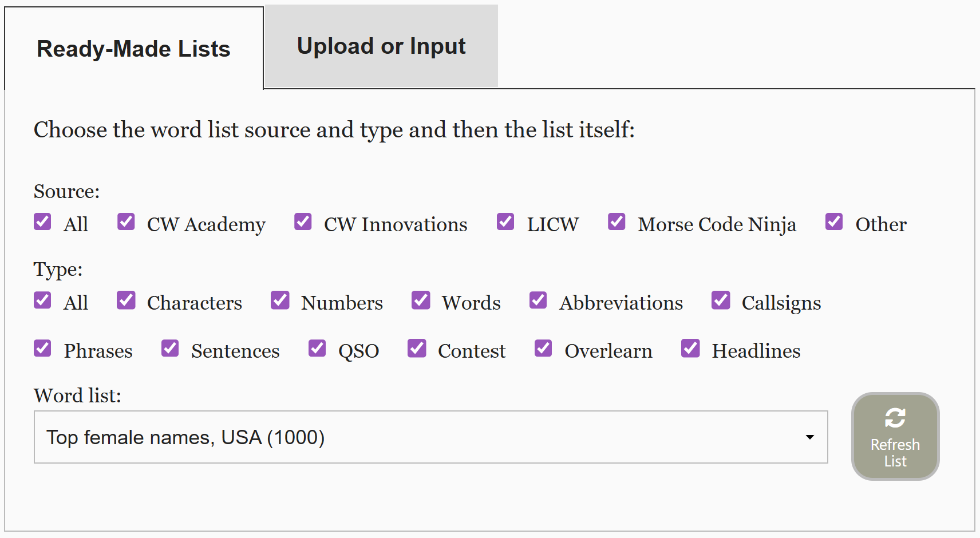Click the Refresh List button

[895, 437]
